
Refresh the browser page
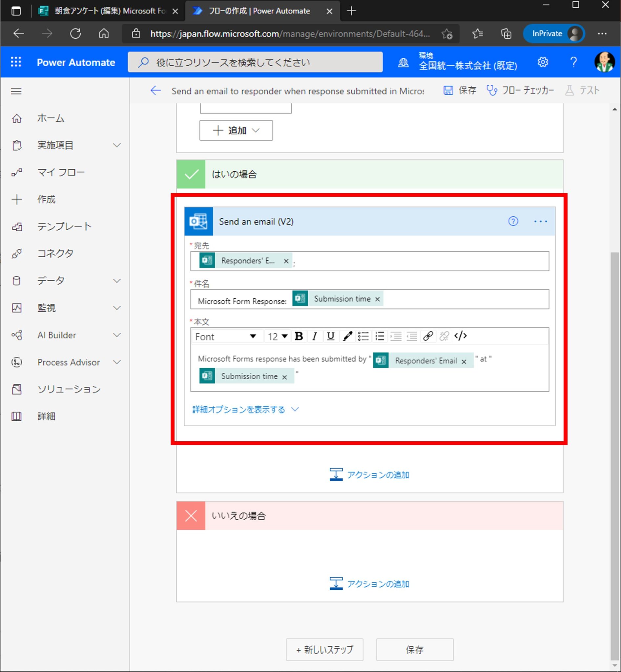(75, 33)
